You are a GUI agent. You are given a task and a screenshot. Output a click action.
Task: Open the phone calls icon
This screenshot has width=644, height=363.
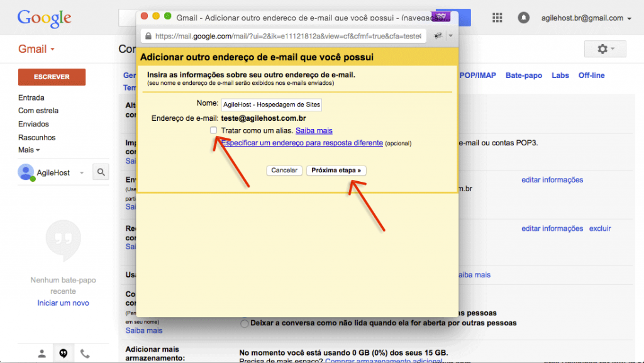tap(85, 353)
